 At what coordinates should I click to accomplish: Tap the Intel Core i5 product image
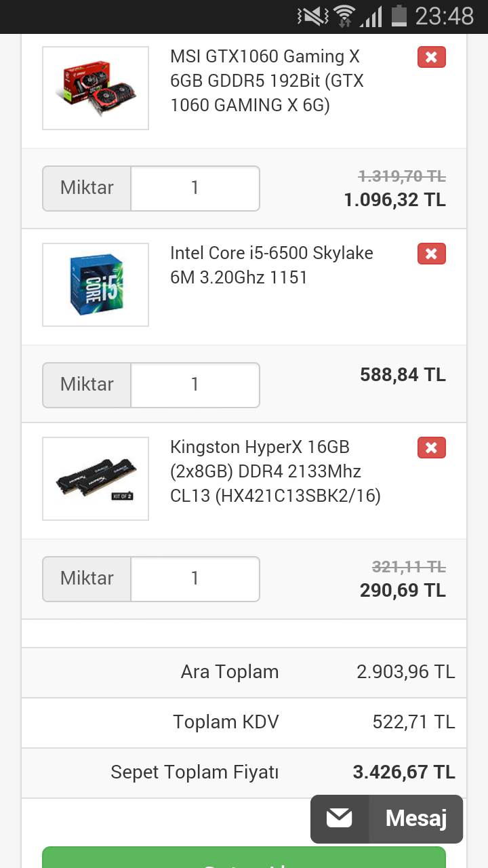point(96,285)
